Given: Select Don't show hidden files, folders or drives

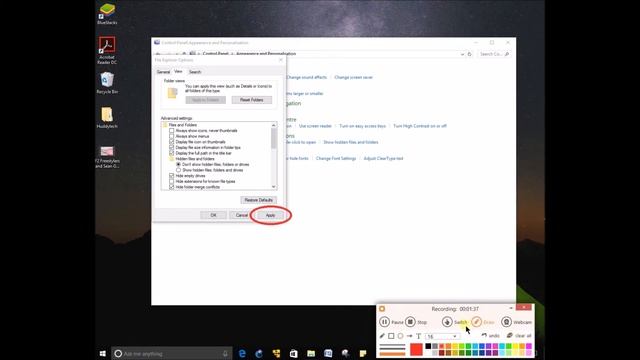Looking at the screenshot, I should [x=178, y=164].
